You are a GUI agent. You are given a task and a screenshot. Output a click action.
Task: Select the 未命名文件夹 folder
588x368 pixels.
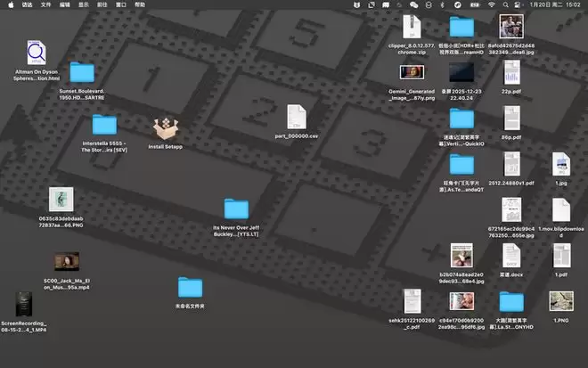point(190,287)
